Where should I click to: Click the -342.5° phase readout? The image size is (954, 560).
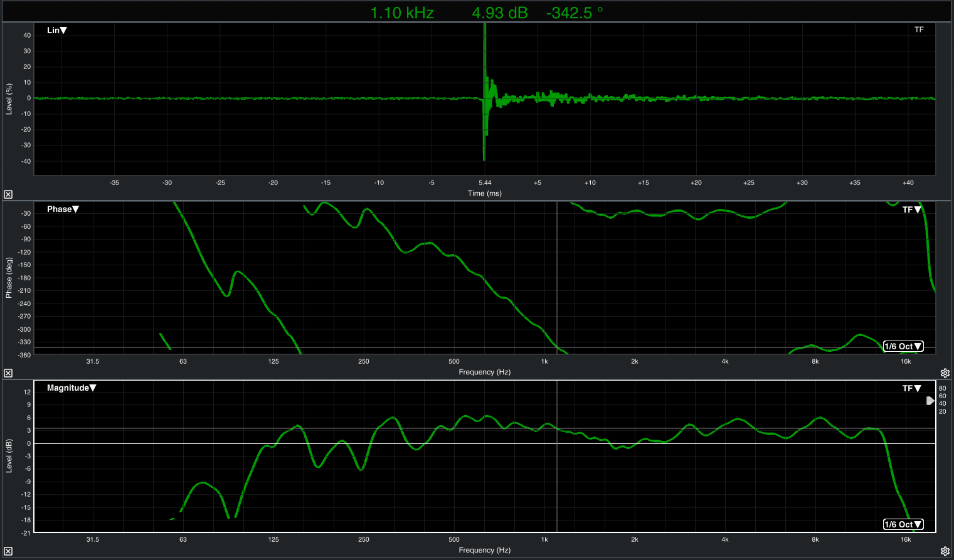(574, 13)
